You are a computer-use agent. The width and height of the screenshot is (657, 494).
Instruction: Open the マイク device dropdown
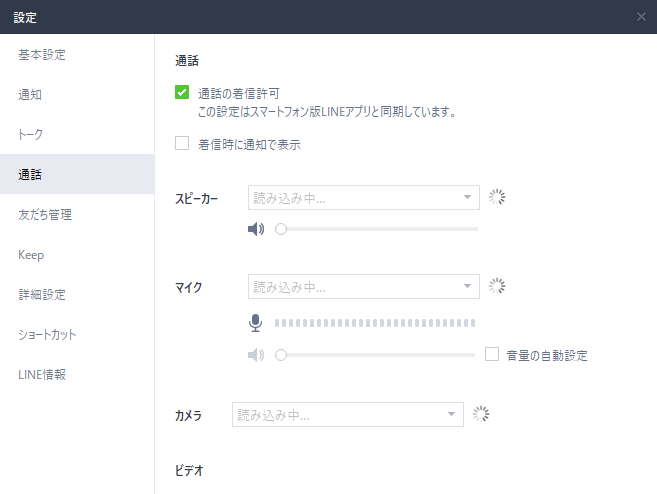pos(364,287)
